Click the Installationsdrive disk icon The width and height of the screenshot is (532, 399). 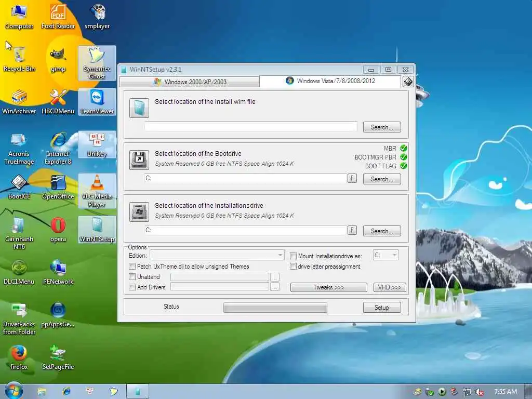[x=139, y=212]
